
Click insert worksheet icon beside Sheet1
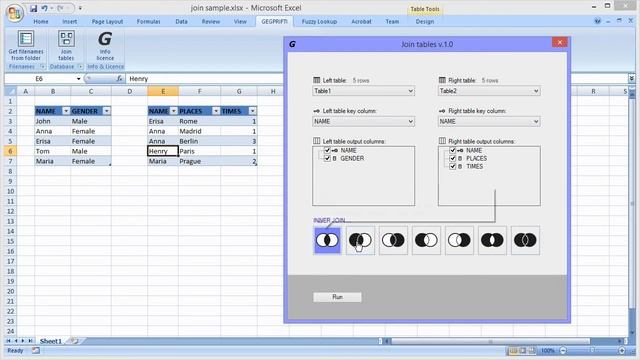(x=73, y=340)
